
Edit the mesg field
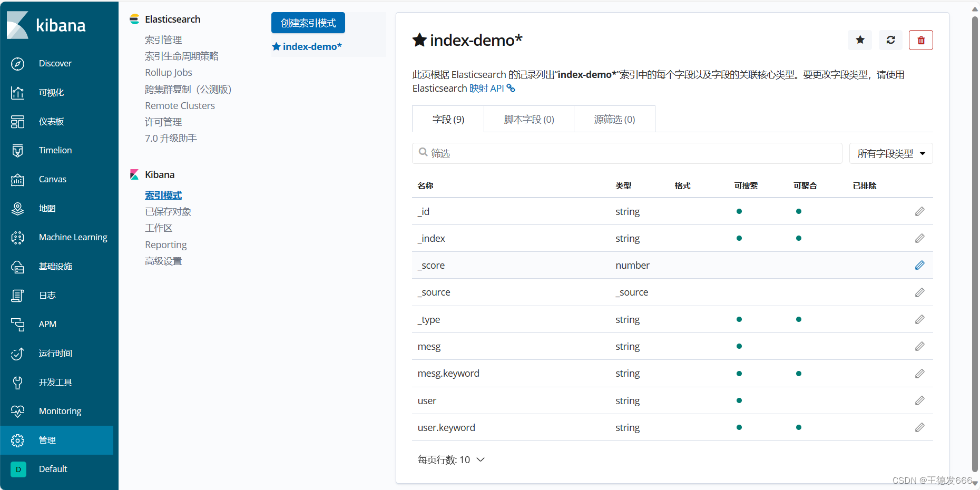pyautogui.click(x=919, y=346)
